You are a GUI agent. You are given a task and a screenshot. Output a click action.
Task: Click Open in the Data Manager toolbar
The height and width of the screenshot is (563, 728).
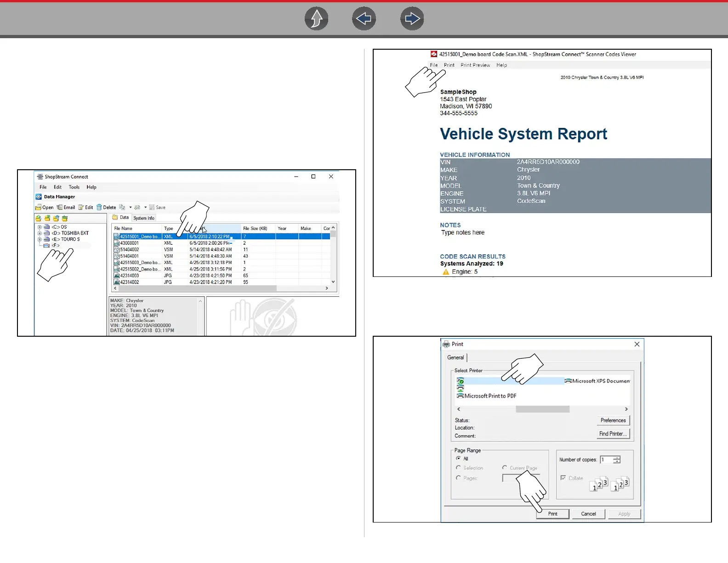coord(45,207)
